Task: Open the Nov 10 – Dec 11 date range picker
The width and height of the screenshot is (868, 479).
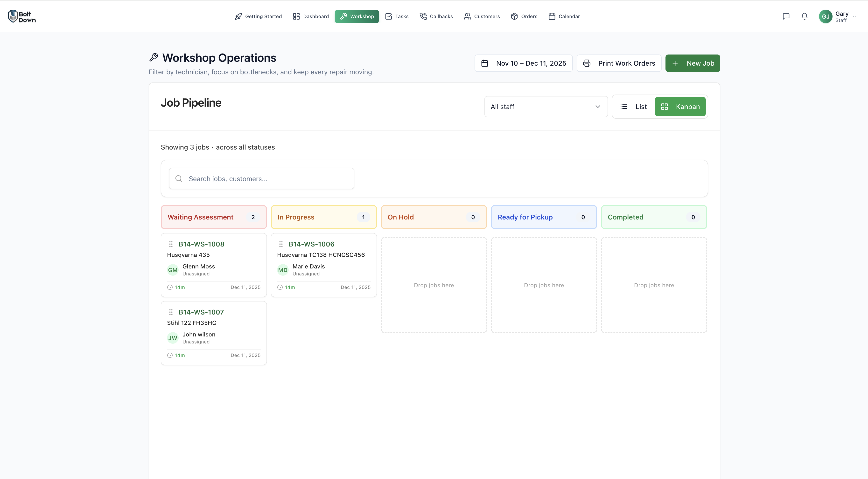Action: 523,63
